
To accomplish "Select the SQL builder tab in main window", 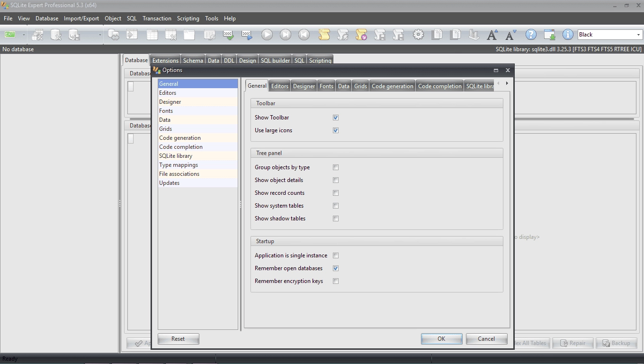I will pos(275,60).
